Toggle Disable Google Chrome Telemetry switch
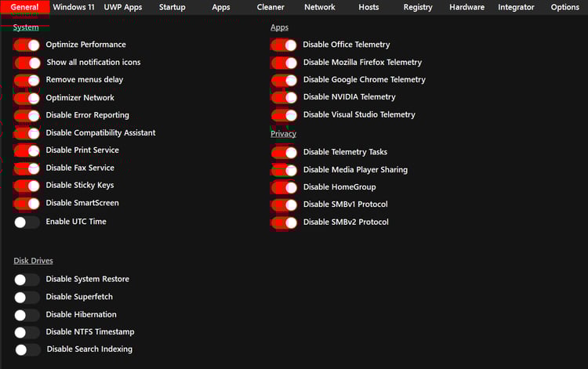The height and width of the screenshot is (369, 588). pos(284,80)
